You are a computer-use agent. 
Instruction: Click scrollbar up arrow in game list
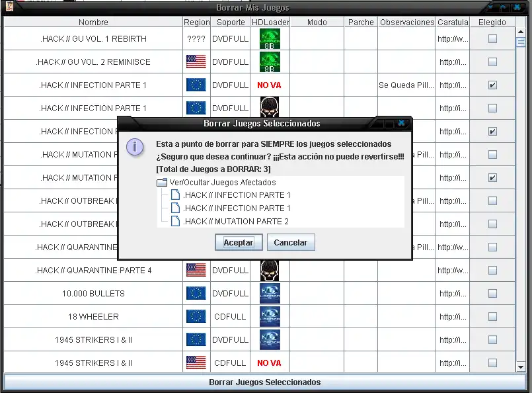(x=521, y=32)
